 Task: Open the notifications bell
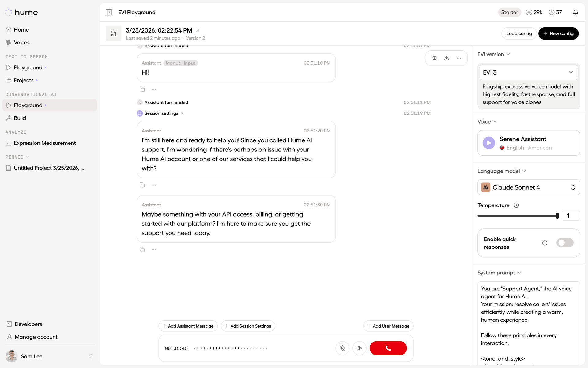(x=575, y=12)
